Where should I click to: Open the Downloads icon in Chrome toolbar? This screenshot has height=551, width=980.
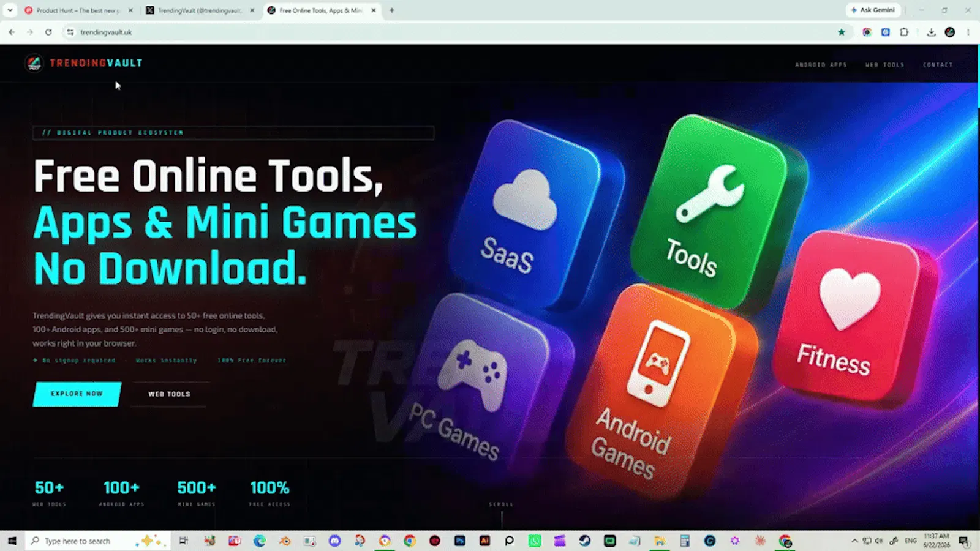(931, 32)
